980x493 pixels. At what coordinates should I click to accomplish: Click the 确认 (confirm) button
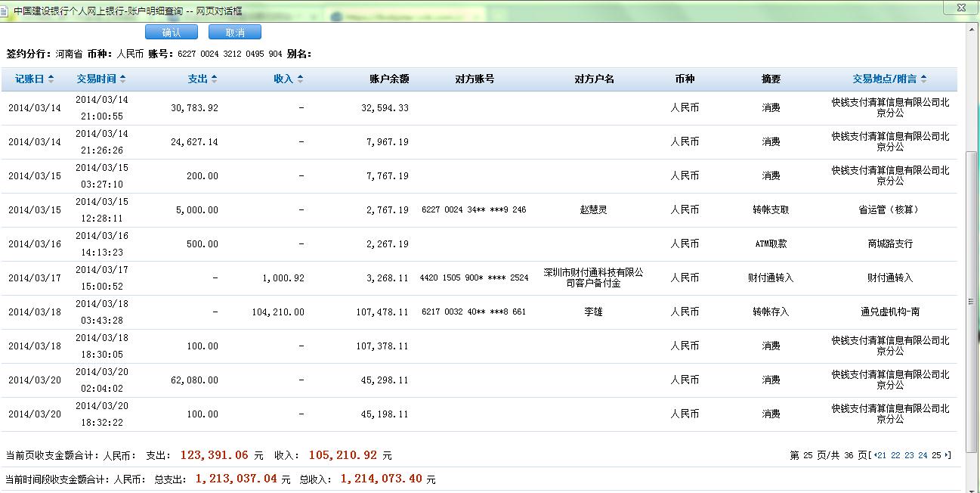[171, 33]
